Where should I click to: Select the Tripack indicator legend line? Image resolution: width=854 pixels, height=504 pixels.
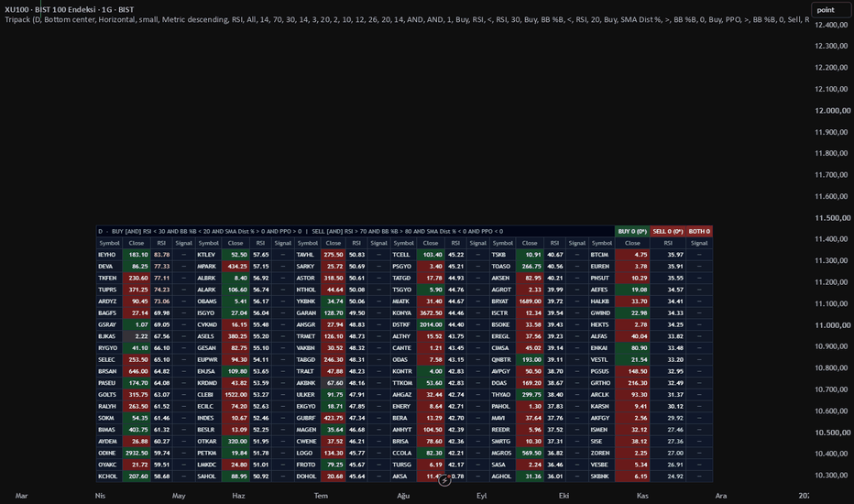pyautogui.click(x=406, y=19)
